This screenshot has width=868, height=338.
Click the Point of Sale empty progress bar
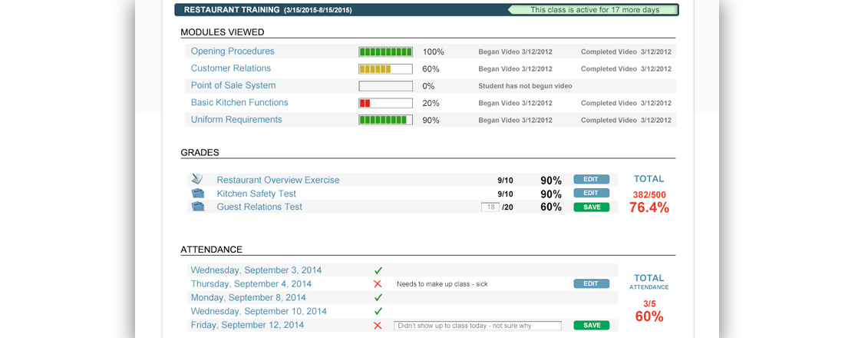(386, 87)
